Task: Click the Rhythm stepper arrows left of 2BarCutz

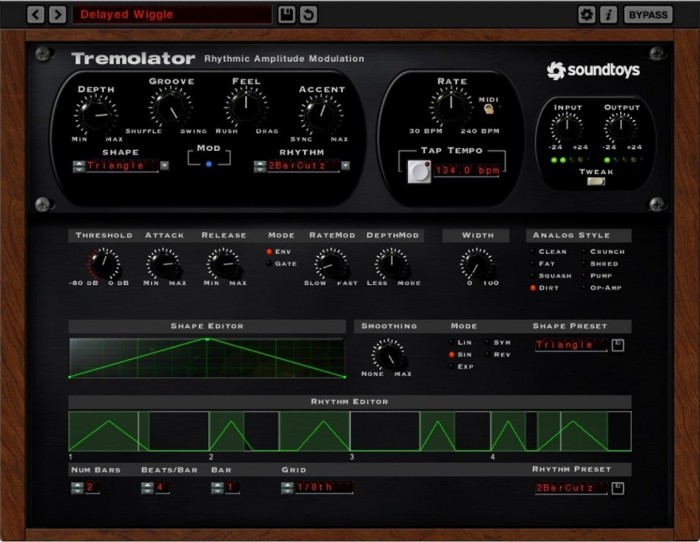Action: (x=260, y=166)
